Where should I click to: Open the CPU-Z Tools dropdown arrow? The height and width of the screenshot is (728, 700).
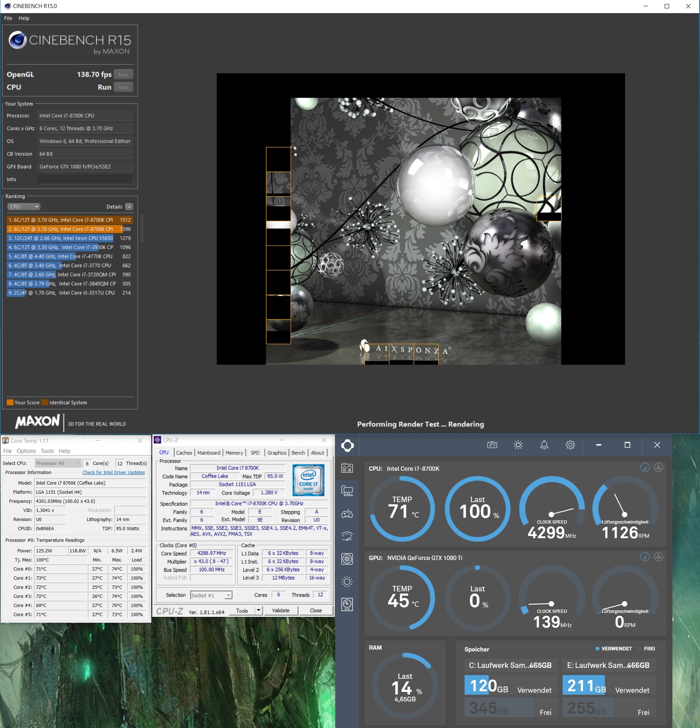[259, 611]
